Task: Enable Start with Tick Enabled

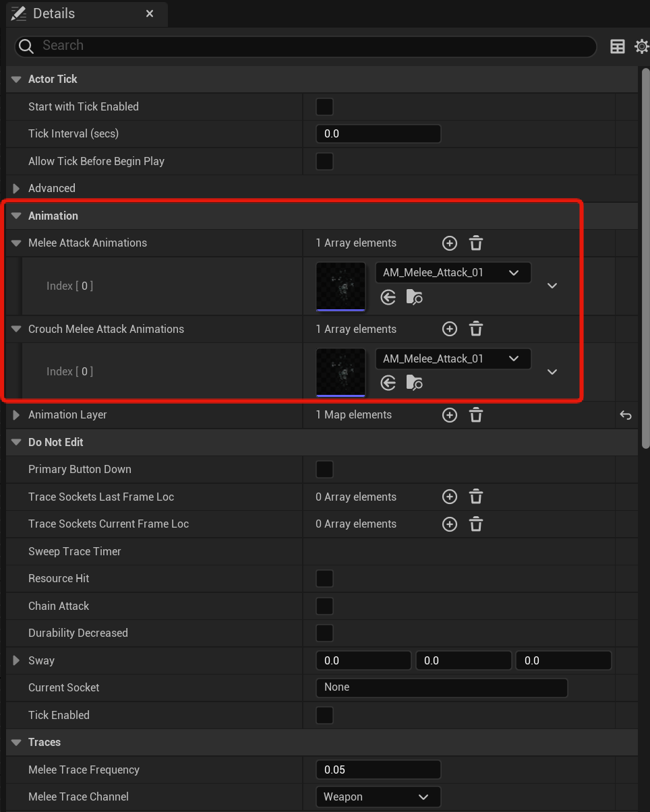Action: (324, 106)
